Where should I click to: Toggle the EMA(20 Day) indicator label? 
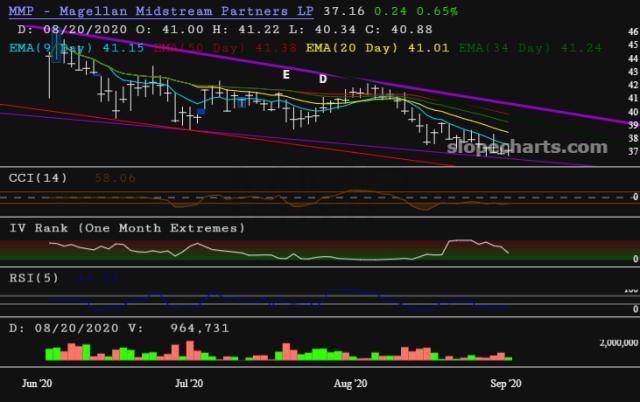pos(347,47)
